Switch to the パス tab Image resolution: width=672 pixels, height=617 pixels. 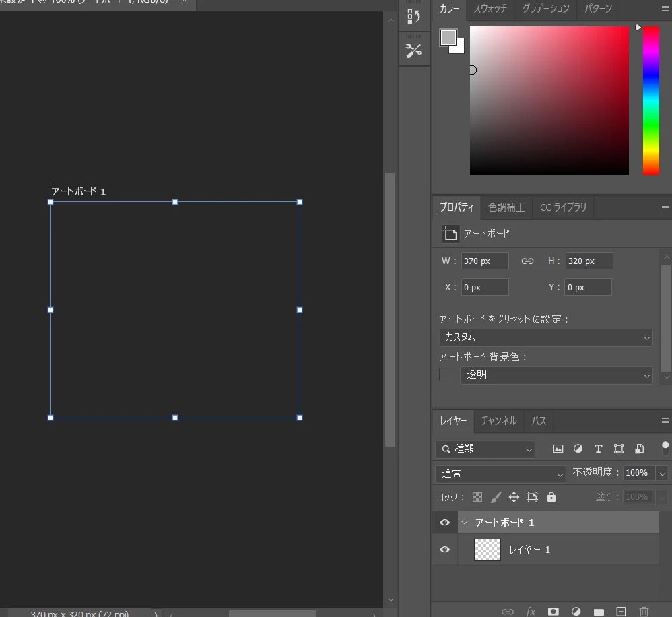click(539, 421)
